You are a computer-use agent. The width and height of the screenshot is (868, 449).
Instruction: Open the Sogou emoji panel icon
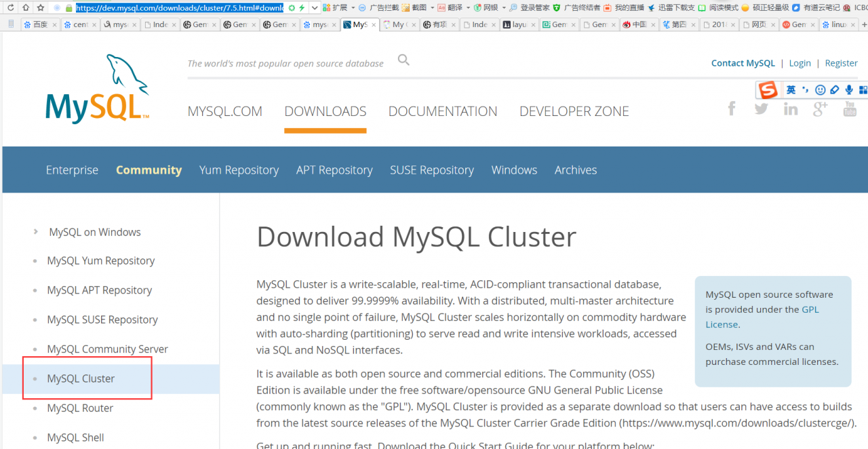pos(821,89)
